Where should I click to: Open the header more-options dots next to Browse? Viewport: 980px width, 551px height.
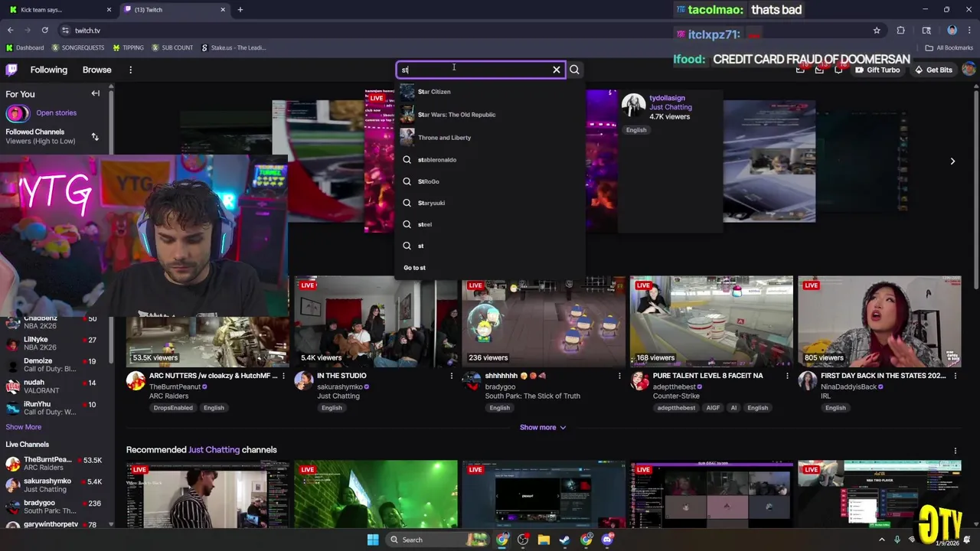click(x=130, y=70)
